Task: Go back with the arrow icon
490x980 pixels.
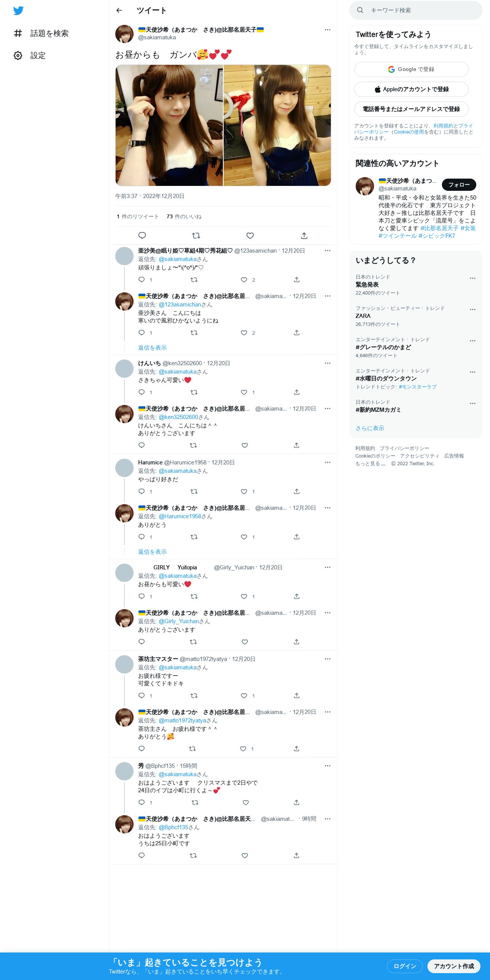Action: (x=119, y=10)
